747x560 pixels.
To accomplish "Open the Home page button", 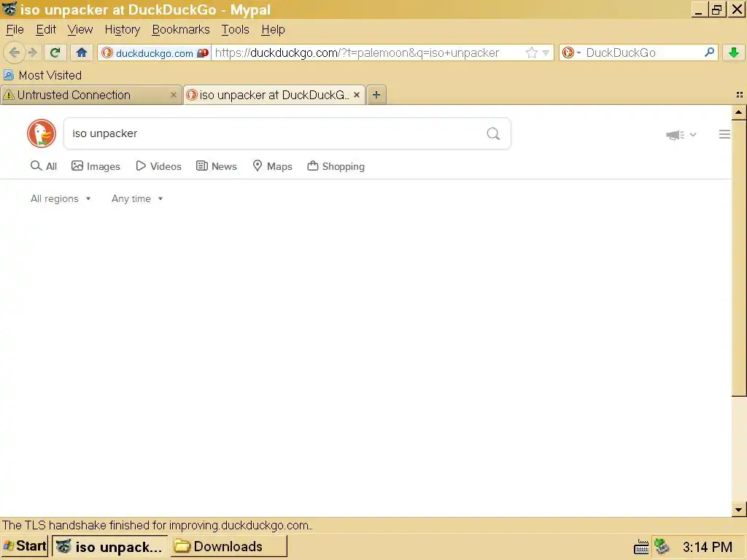I will 82,52.
